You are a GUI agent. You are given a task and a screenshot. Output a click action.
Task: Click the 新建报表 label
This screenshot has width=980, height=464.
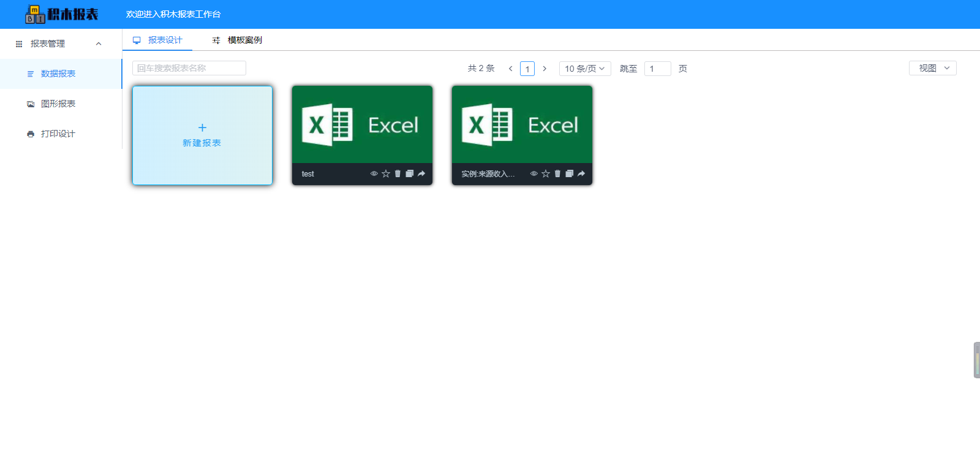[202, 143]
